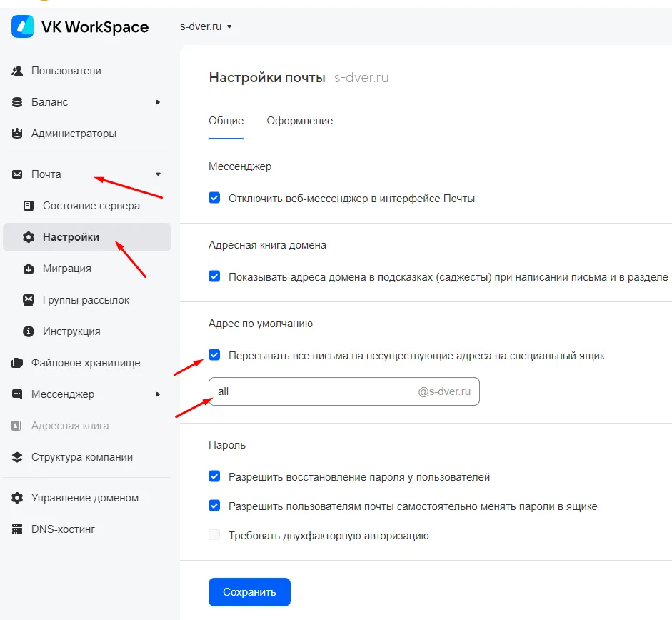
Task: Open the s-dver.ru domain dropdown
Action: coord(206,26)
